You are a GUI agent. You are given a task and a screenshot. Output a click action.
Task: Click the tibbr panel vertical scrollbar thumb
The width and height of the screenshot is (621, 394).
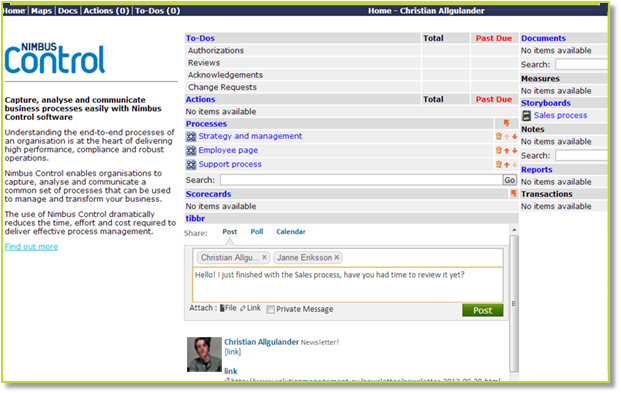point(514,303)
